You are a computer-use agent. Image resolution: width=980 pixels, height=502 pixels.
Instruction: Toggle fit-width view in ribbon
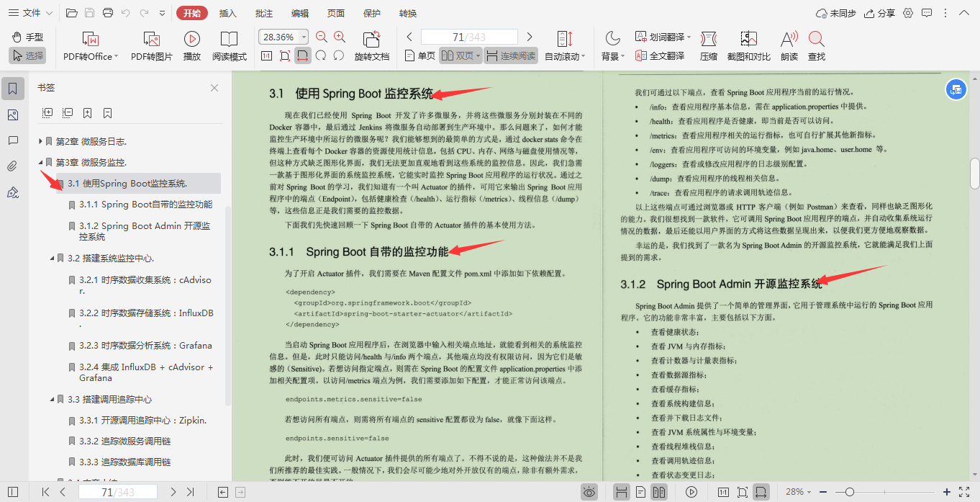point(302,55)
